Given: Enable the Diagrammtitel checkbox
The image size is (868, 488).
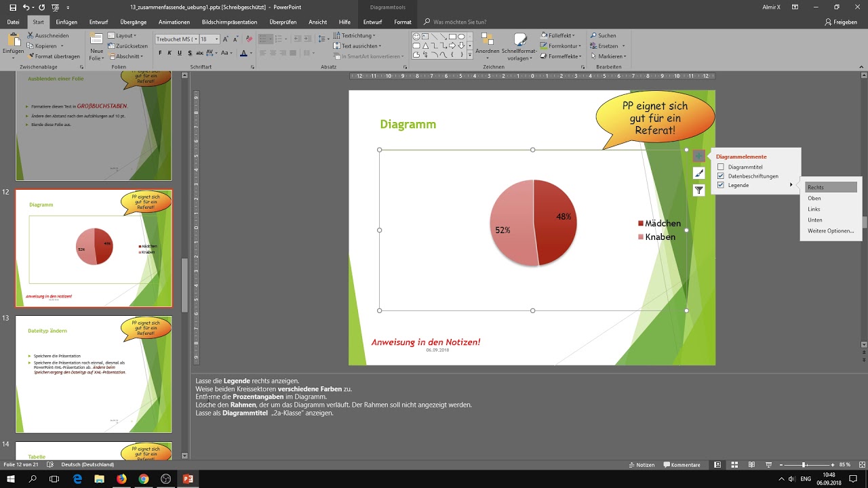Looking at the screenshot, I should [721, 167].
